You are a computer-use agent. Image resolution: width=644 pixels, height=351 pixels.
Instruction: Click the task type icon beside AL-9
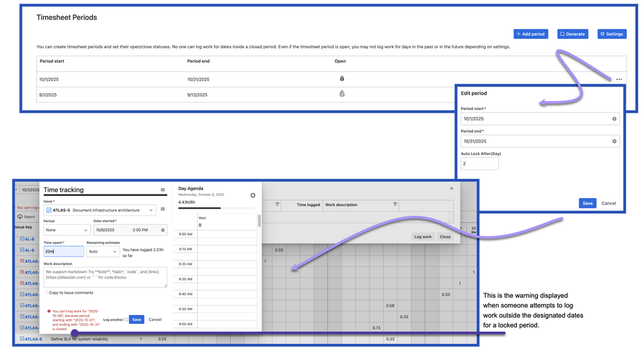pyautogui.click(x=22, y=250)
